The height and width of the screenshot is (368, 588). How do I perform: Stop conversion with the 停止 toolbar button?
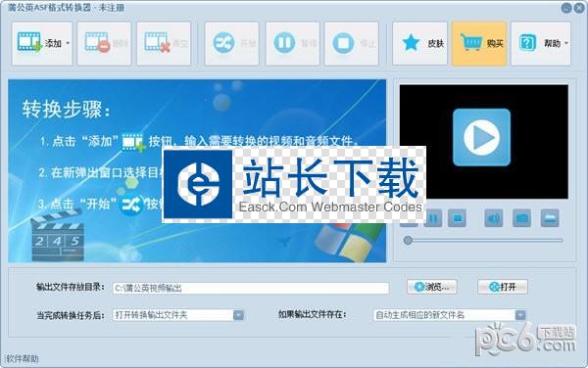tap(352, 44)
